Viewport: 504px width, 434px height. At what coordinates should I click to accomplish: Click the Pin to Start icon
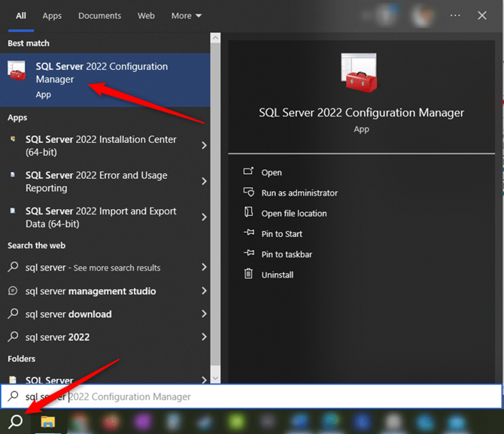click(x=249, y=234)
